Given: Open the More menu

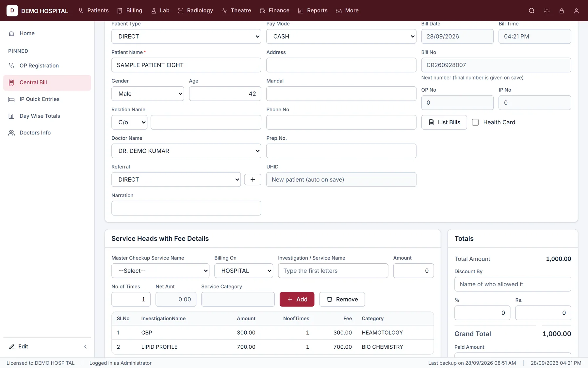Looking at the screenshot, I should (x=347, y=10).
